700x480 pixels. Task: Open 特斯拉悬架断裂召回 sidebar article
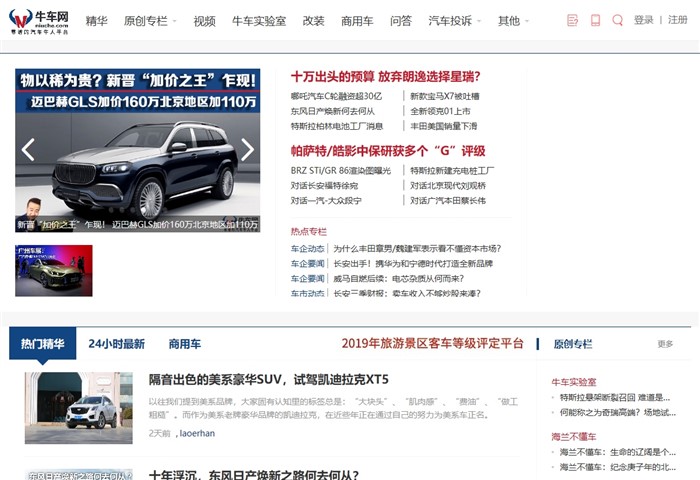pyautogui.click(x=615, y=397)
